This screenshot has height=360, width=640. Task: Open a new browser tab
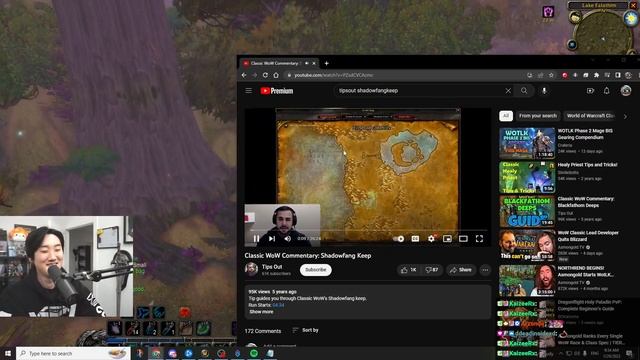tap(327, 63)
